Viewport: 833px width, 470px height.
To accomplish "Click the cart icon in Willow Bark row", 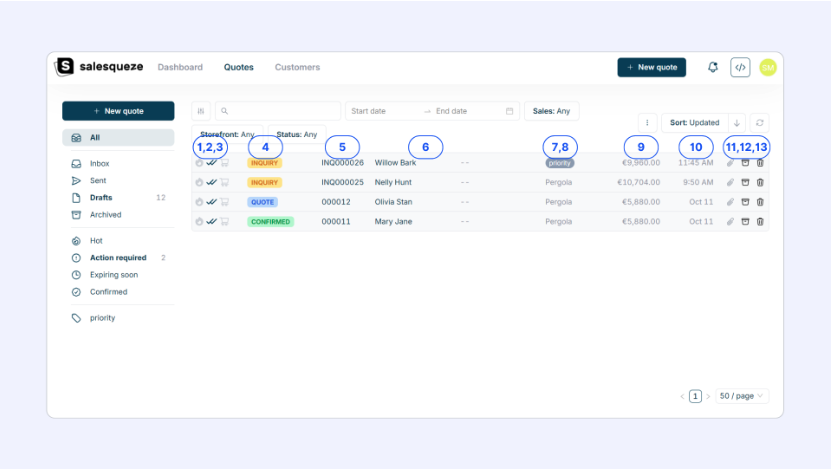I will (x=225, y=163).
